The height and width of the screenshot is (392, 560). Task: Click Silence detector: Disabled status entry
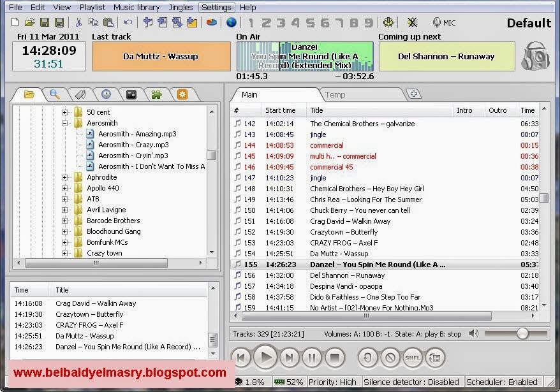tap(411, 382)
